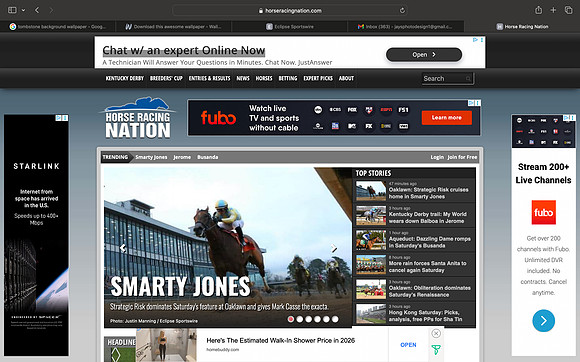Open the About menu
Screen dimensions: 580x362
[346, 78]
